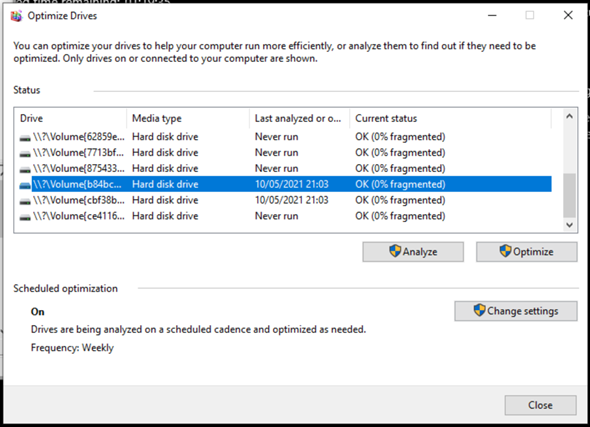
Task: Click the Optimize button
Action: pos(526,252)
